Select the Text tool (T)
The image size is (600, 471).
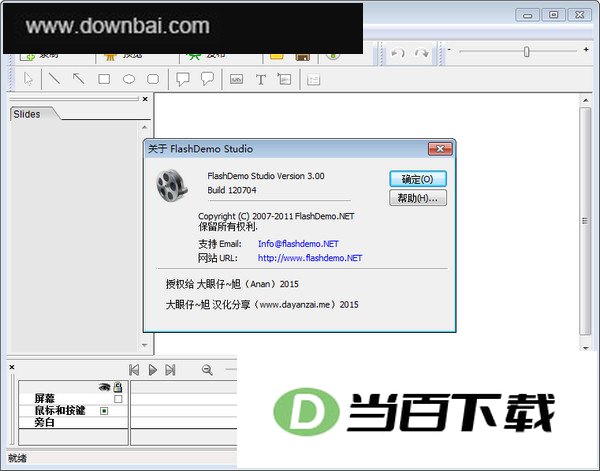pos(261,80)
